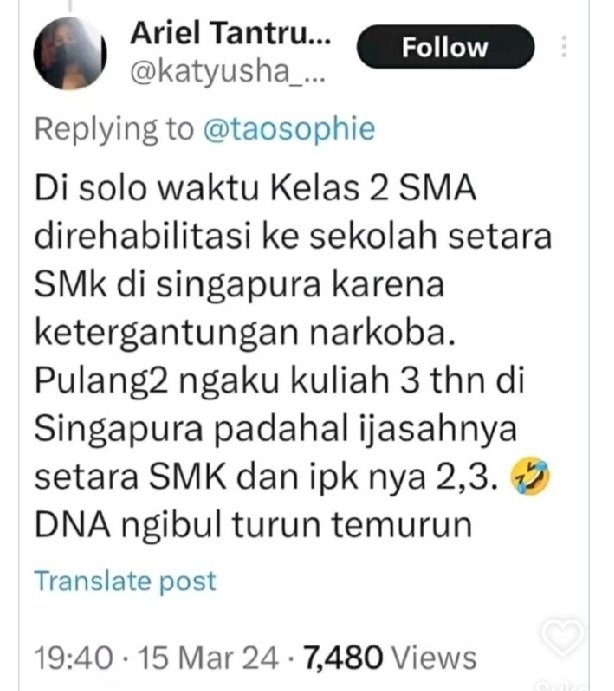Click the 15 Mar 24 date
The image size is (614, 691).
[x=208, y=658]
